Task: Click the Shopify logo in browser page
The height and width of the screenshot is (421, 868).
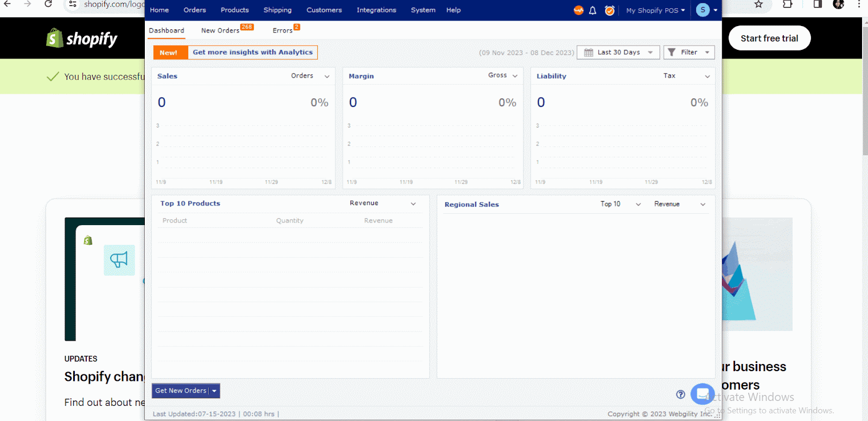Action: [x=82, y=38]
